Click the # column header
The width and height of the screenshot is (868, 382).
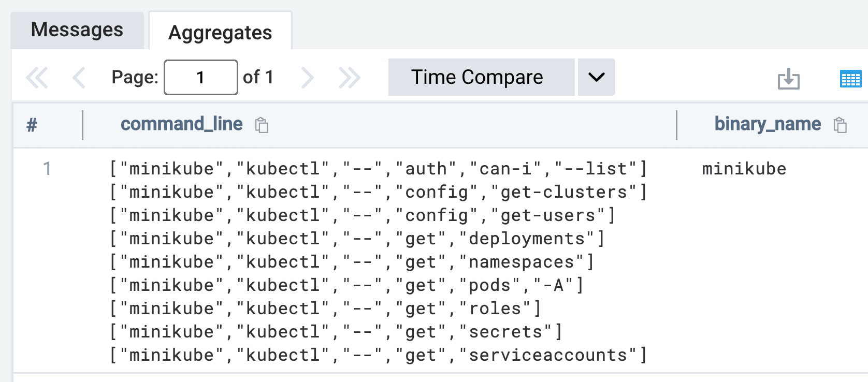(x=32, y=125)
